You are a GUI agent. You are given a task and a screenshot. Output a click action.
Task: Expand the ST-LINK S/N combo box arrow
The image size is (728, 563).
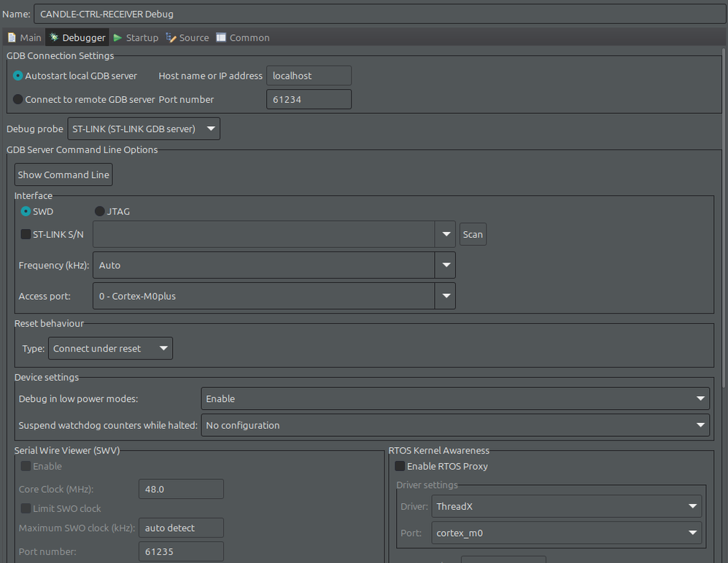tap(446, 234)
